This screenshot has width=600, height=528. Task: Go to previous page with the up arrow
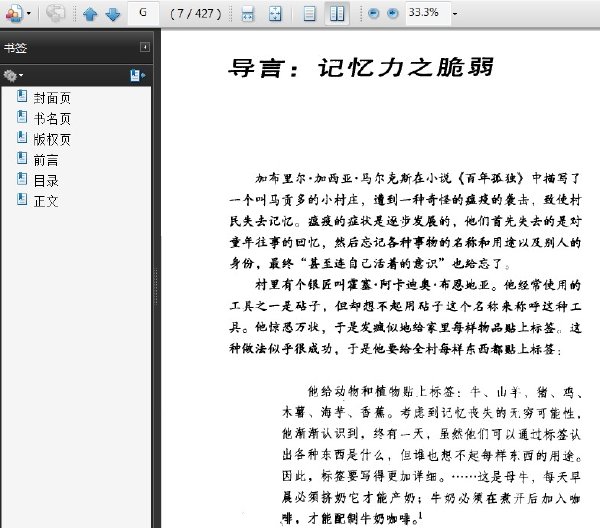[x=90, y=14]
